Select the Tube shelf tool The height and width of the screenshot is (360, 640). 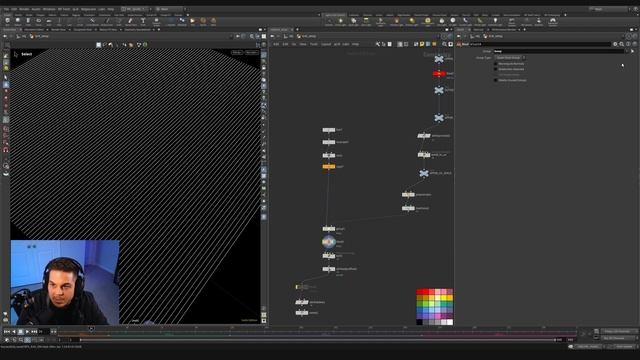[28, 21]
